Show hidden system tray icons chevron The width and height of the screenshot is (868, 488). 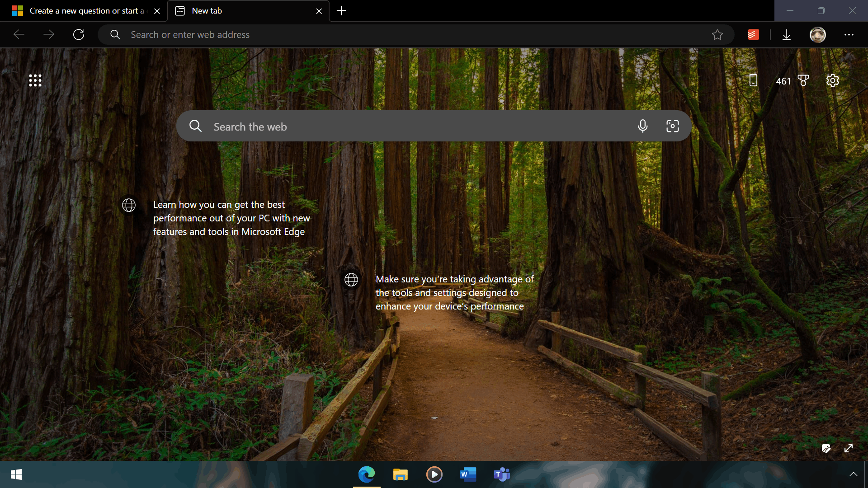point(853,474)
